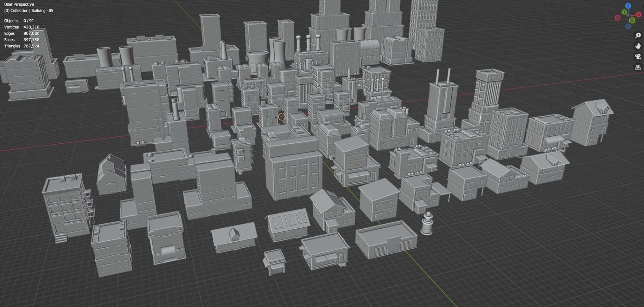Click the red X axis gizmo handle

pyautogui.click(x=639, y=14)
